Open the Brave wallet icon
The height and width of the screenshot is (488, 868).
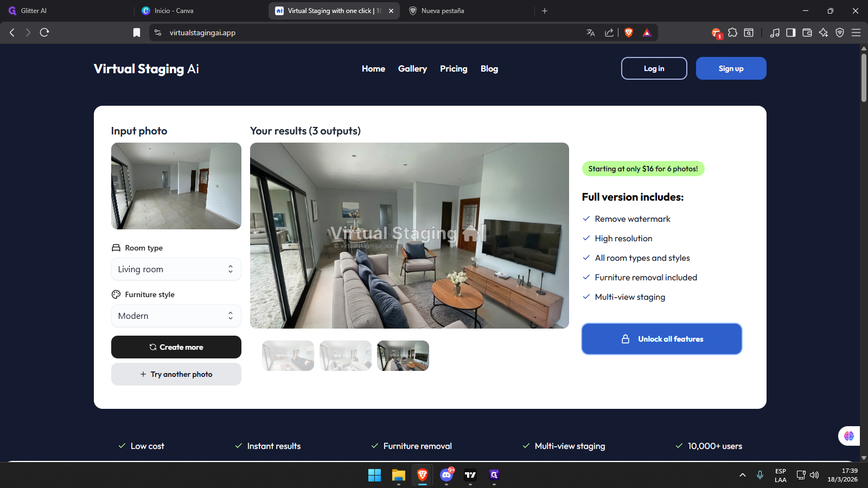tap(807, 33)
